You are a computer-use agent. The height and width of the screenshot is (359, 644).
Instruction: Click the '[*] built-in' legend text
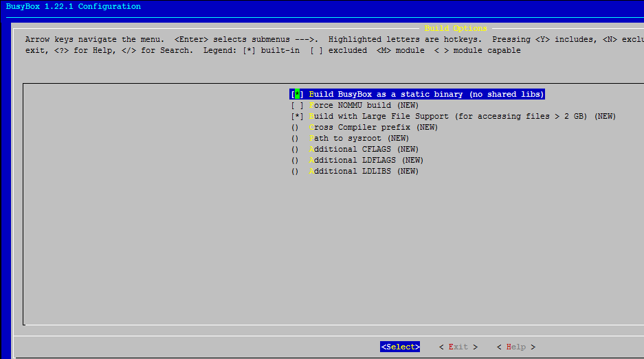(x=271, y=51)
